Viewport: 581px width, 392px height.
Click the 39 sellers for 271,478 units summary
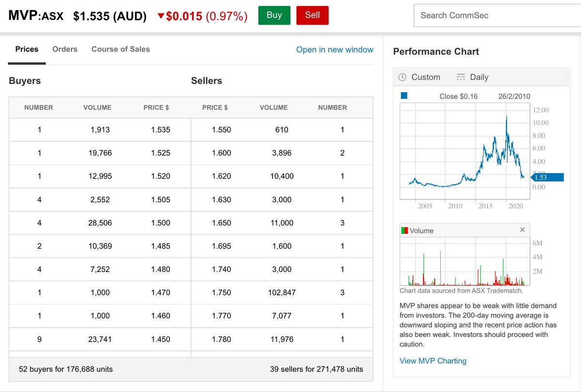(317, 369)
